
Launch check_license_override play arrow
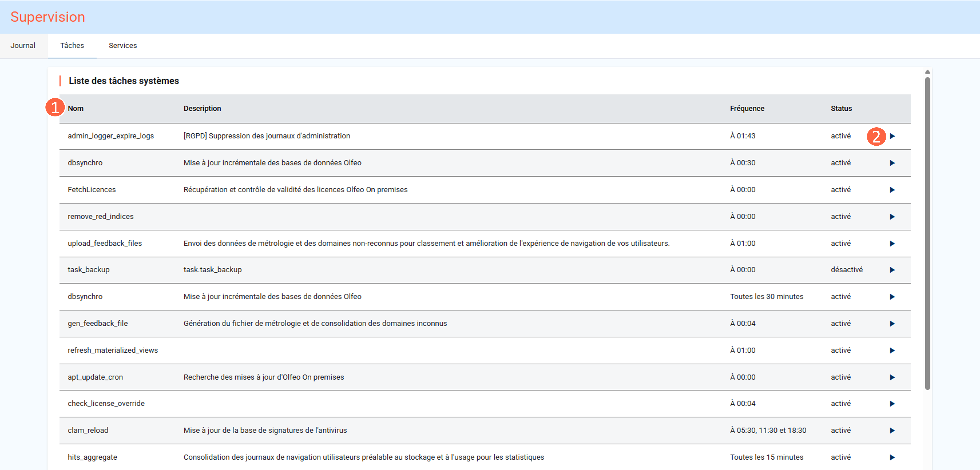coord(892,404)
